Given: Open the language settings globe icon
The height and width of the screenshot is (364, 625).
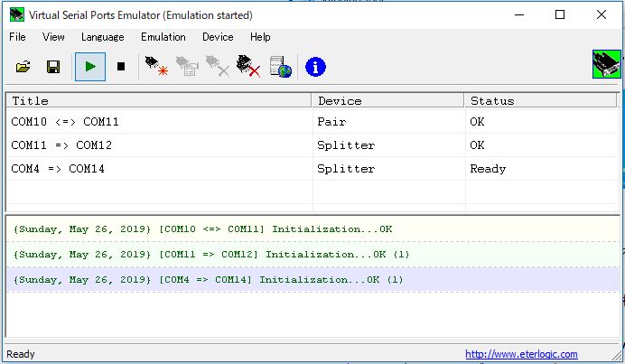Looking at the screenshot, I should point(281,67).
